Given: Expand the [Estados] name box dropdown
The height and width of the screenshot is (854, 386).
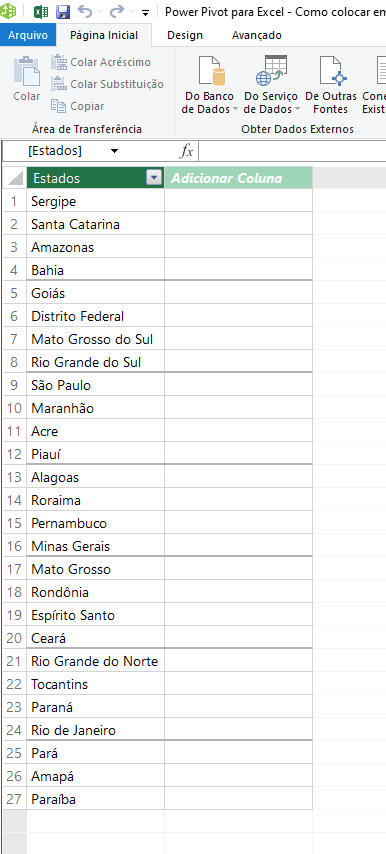Looking at the screenshot, I should tap(114, 151).
